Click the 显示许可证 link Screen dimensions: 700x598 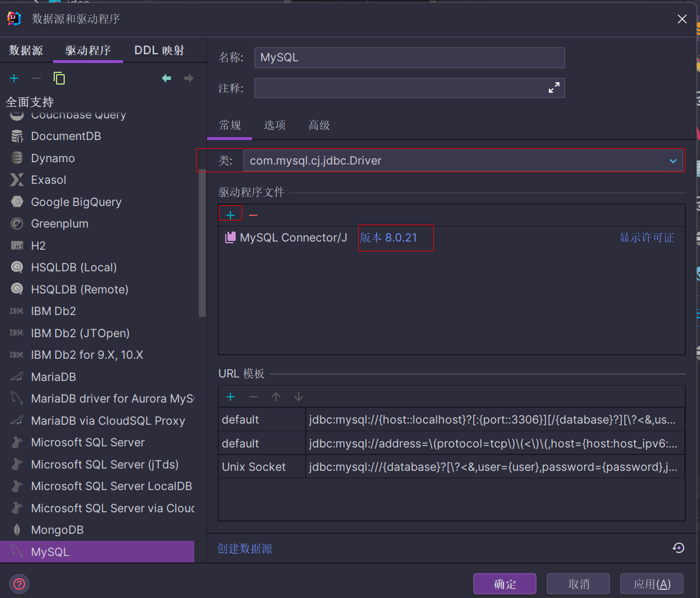point(647,237)
